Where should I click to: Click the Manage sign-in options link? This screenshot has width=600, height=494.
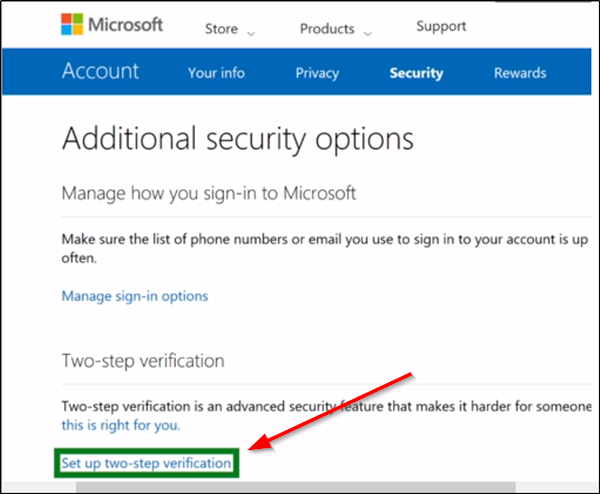135,296
